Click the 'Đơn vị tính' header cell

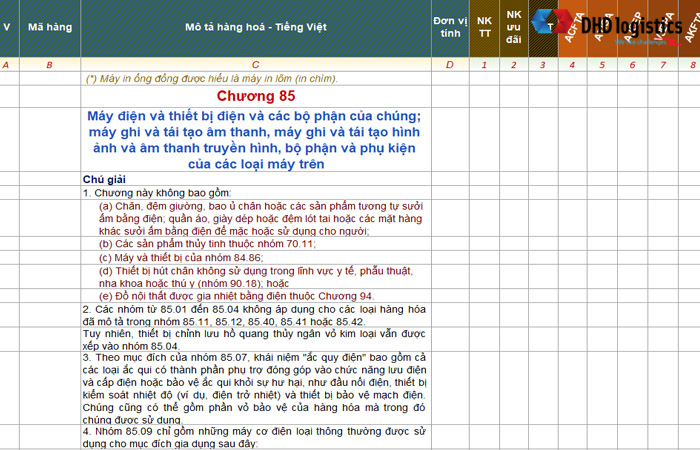(x=450, y=28)
